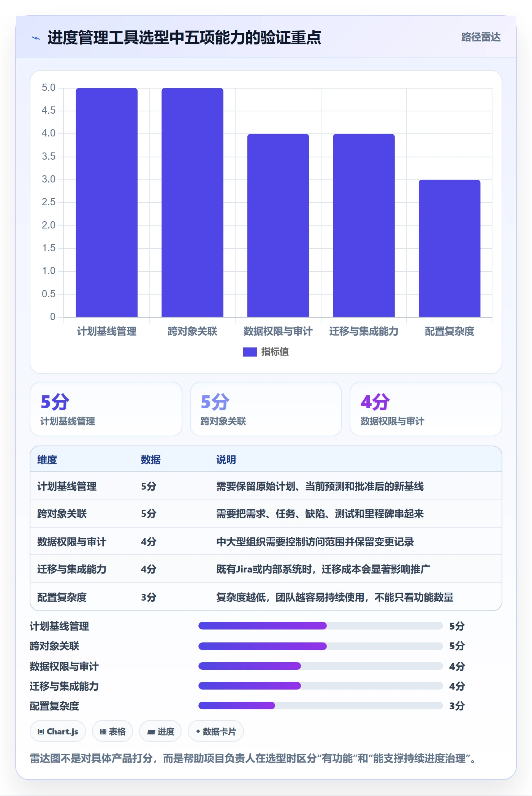Select the 迁移与集成能力 table row name
Image resolution: width=532 pixels, height=796 pixels.
pos(72,569)
